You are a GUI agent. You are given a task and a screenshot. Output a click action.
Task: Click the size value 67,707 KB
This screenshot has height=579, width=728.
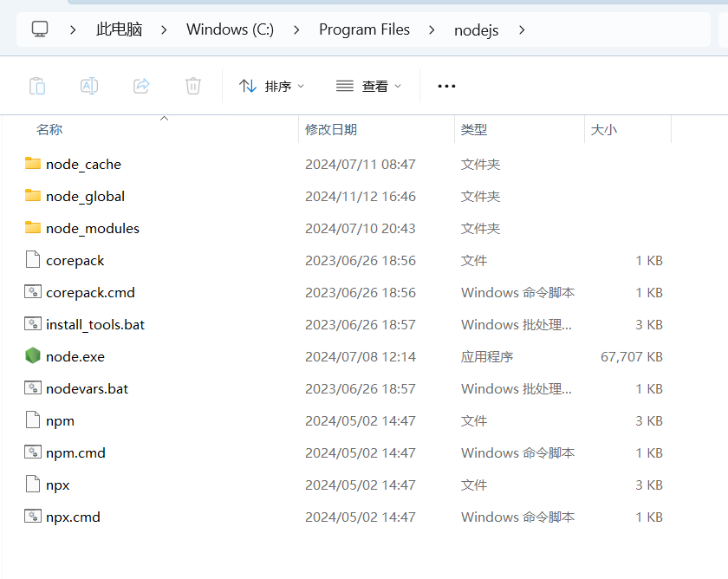click(x=632, y=356)
